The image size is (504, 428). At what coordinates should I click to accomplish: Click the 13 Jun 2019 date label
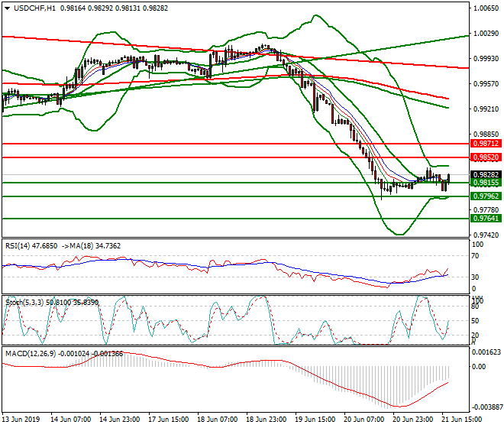[21, 420]
